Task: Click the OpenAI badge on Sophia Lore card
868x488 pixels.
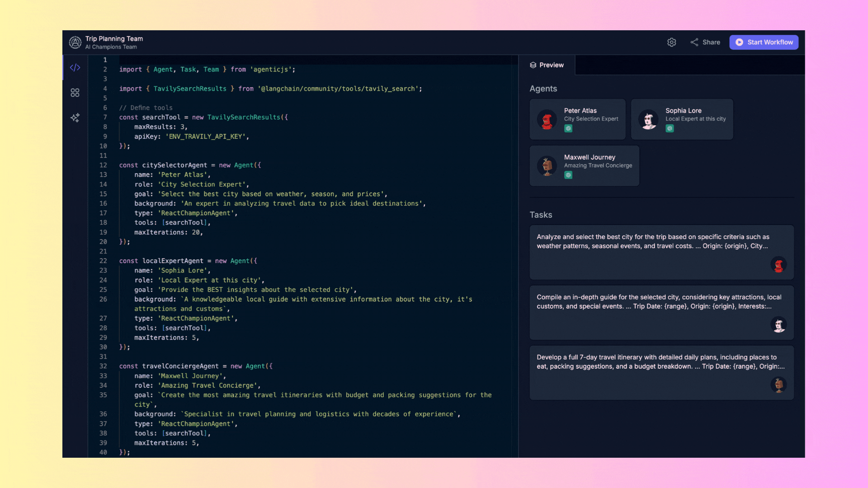Action: click(670, 128)
